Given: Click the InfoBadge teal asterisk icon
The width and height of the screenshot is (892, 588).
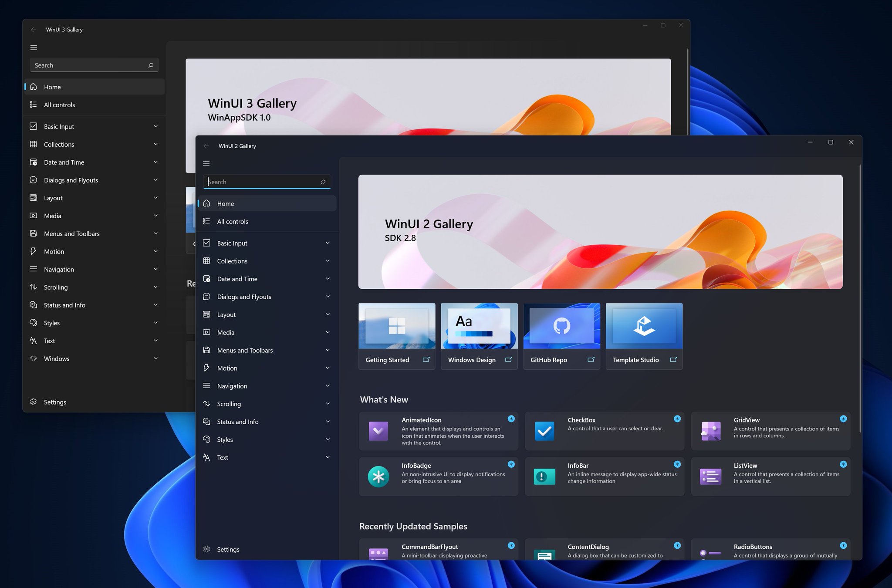Looking at the screenshot, I should click(378, 476).
